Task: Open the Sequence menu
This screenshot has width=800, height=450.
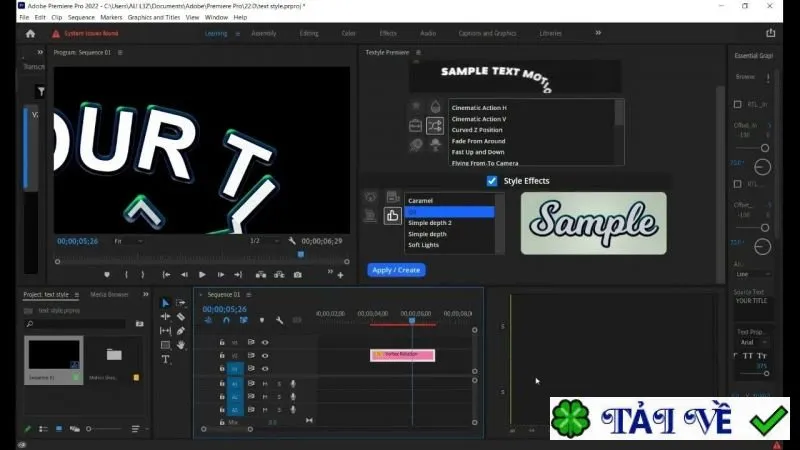Action: [81, 17]
